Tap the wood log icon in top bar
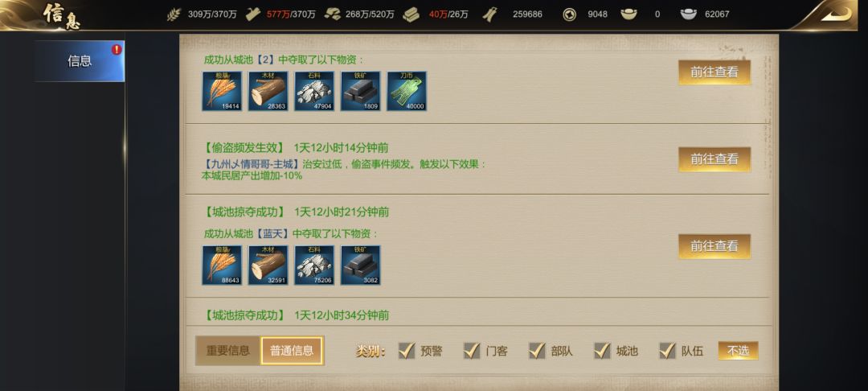Screen dimensions: 868x391 (253, 14)
